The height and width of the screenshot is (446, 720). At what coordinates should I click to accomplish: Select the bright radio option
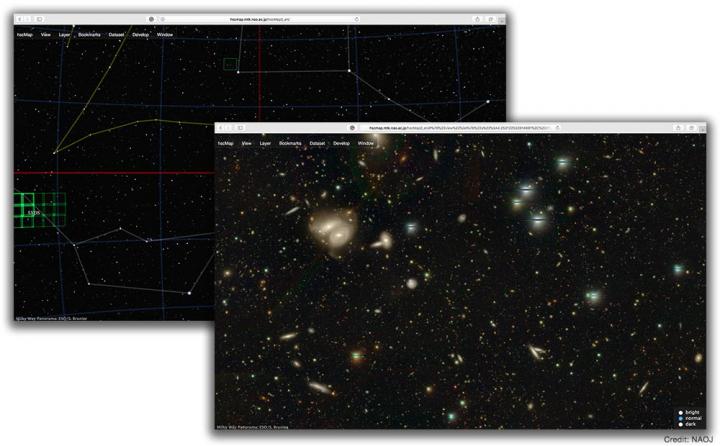(681, 412)
